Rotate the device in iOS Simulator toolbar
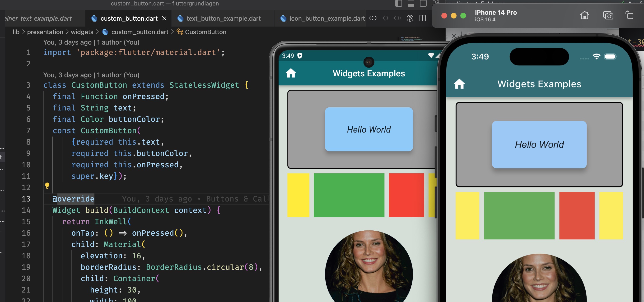 pyautogui.click(x=630, y=15)
